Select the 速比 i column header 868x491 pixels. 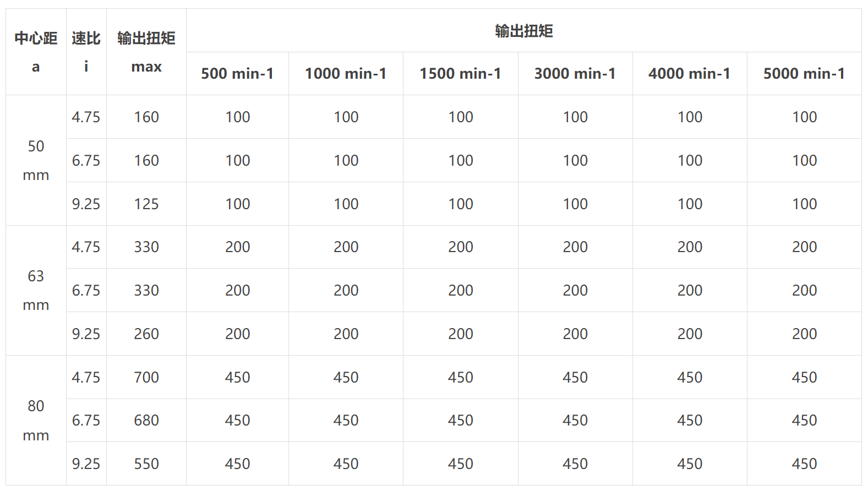point(86,52)
